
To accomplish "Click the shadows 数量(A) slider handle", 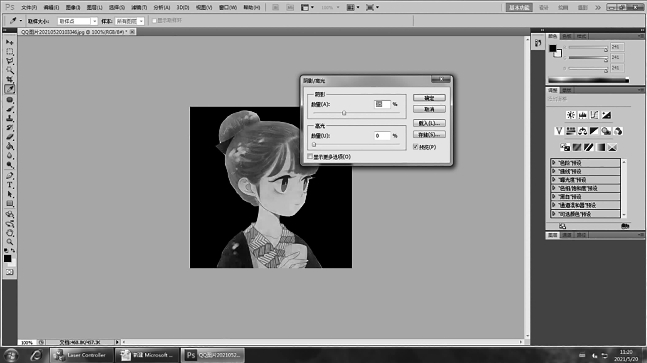I will [x=344, y=113].
